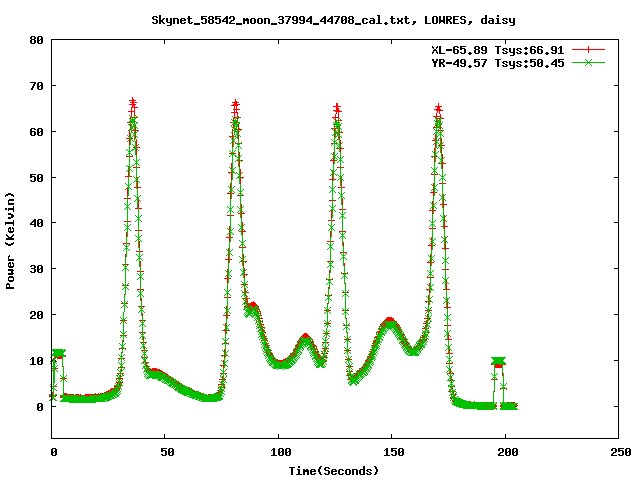Screen dimensions: 640x480
Task: Click the x-axis tick label 250
Action: tap(620, 452)
